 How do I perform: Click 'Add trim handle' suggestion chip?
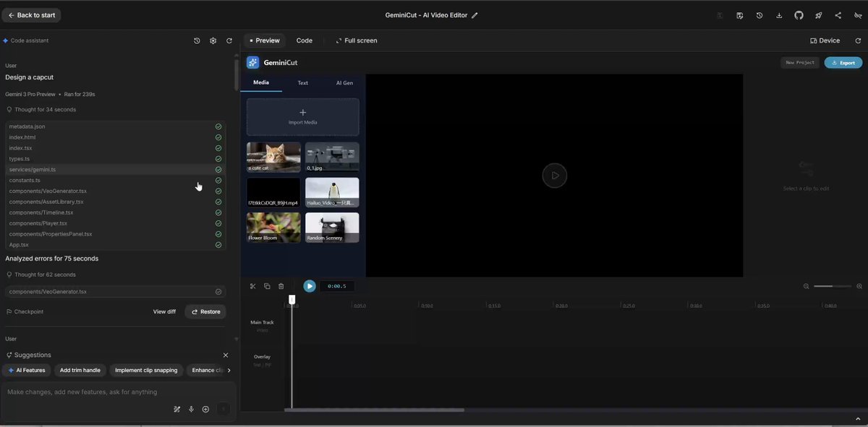click(x=80, y=371)
